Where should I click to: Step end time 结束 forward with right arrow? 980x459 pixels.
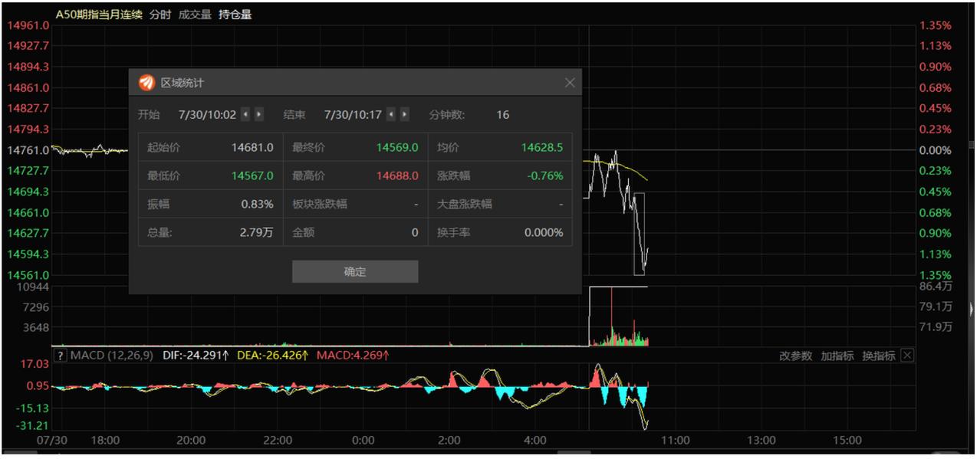[405, 114]
